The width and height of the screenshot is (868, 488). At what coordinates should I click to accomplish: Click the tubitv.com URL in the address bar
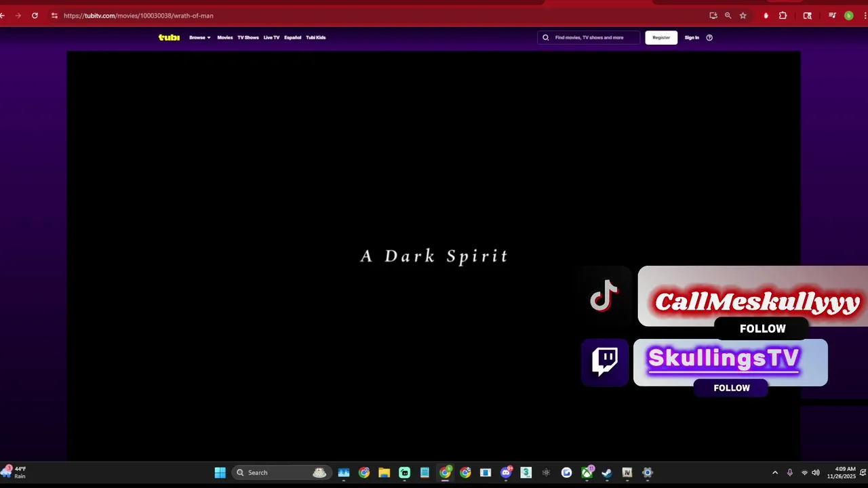[x=138, y=16]
